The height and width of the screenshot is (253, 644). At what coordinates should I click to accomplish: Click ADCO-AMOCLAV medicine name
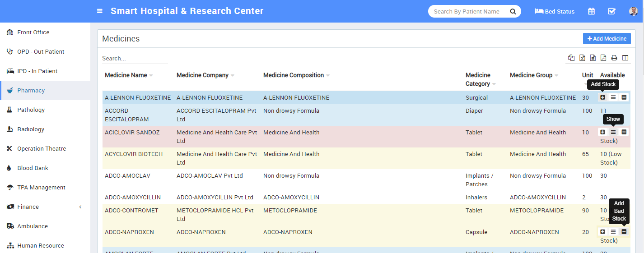(127, 176)
